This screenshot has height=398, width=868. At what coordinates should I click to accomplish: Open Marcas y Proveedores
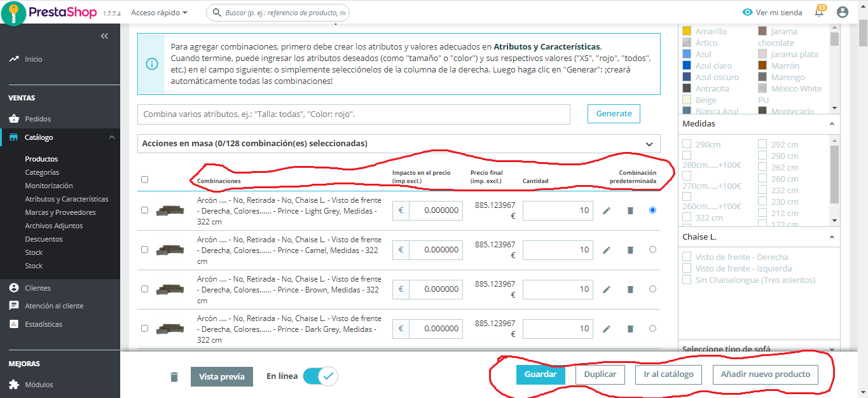point(60,212)
